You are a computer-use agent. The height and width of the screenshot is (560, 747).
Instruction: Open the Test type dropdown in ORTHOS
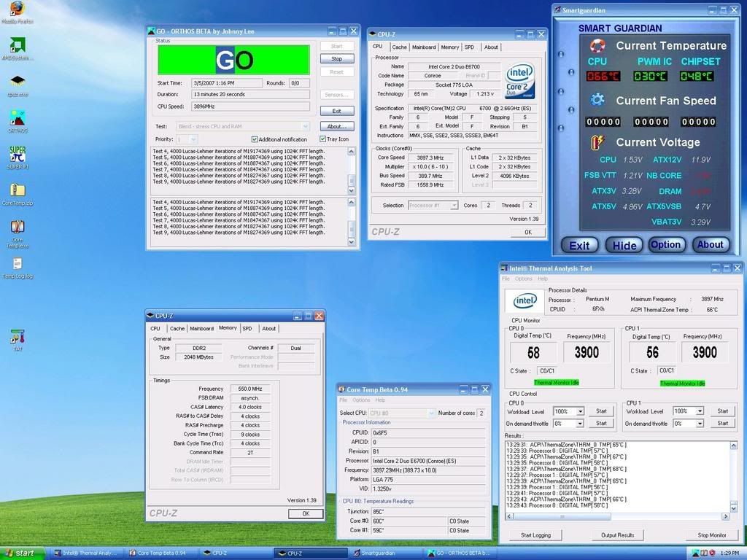tap(306, 126)
